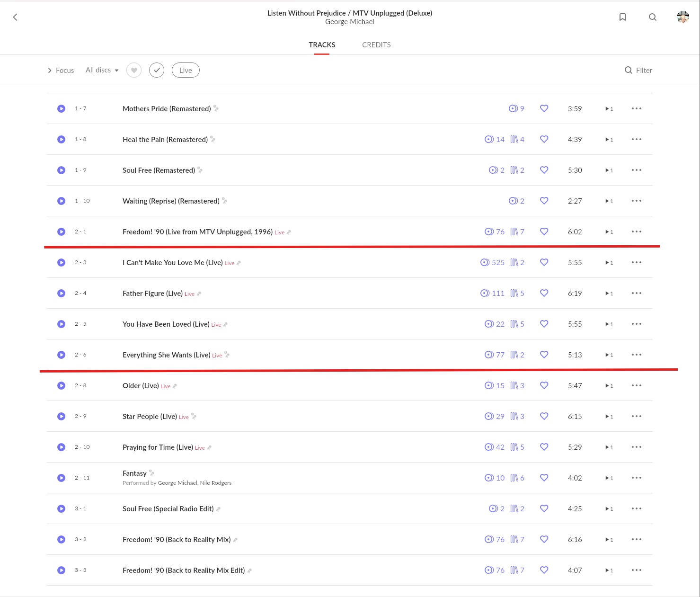Click the Filter tracks field
700x597 pixels.
[638, 70]
